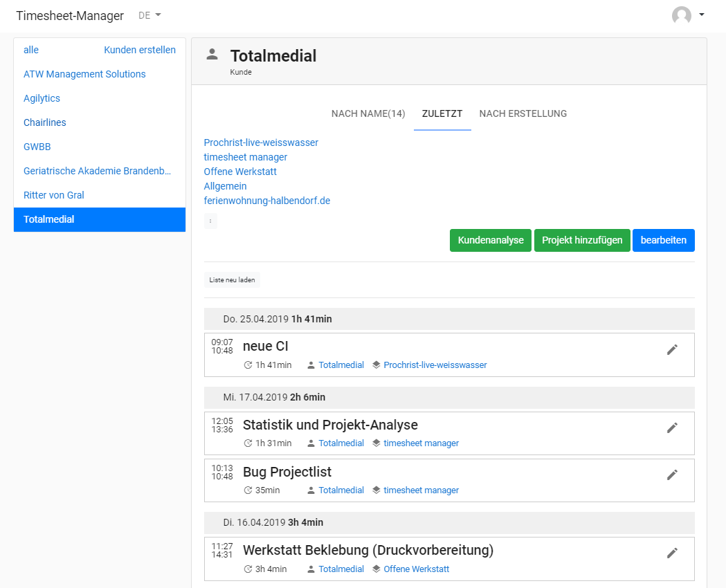The height and width of the screenshot is (588, 726).
Task: Click the 'Totalmedial' link in the 'Bug Projectlist' entry
Action: point(341,490)
